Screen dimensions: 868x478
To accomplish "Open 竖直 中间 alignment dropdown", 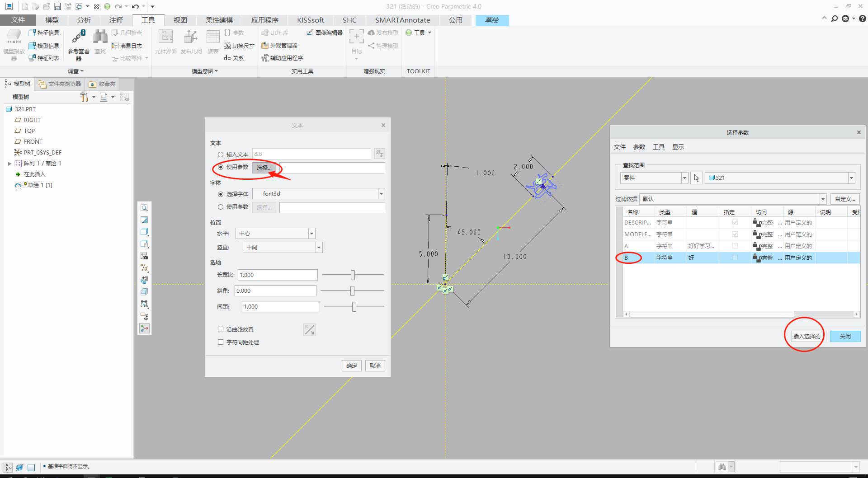I will pyautogui.click(x=319, y=248).
